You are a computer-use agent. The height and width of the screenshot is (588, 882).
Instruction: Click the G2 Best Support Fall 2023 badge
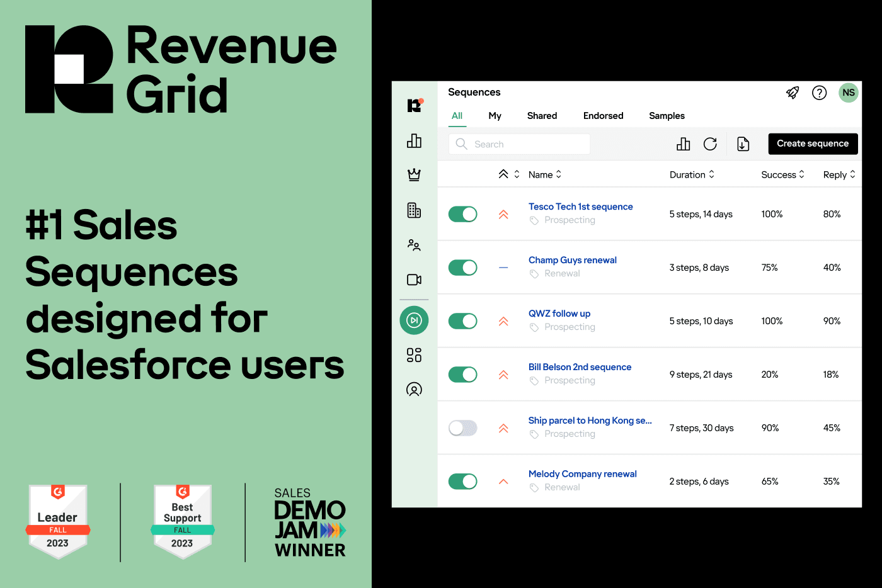point(183,522)
